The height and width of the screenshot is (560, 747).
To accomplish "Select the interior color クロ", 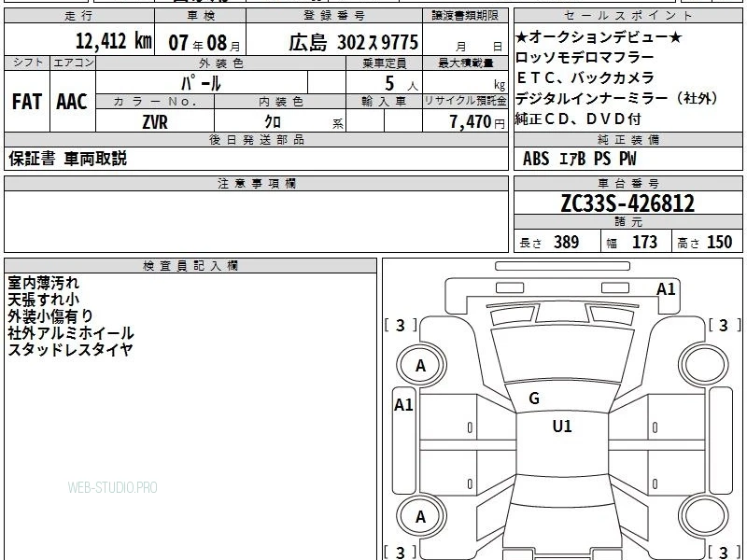I will [x=273, y=122].
